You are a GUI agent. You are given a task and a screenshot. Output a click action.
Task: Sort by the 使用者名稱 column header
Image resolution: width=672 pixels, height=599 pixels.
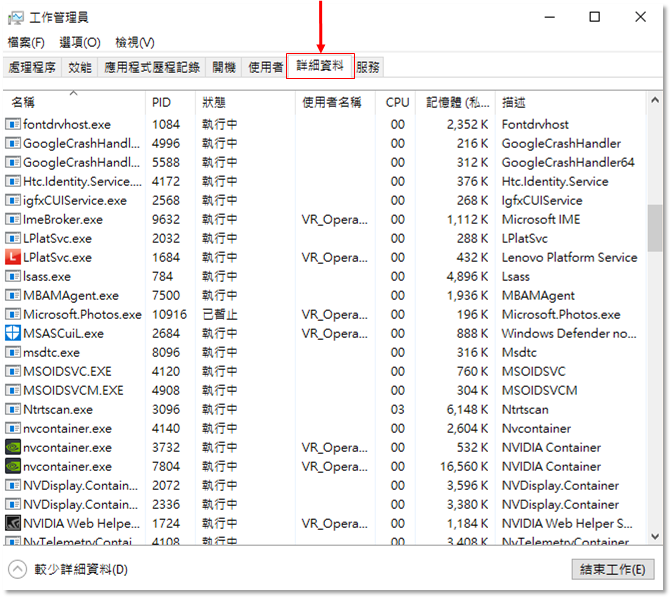point(335,103)
